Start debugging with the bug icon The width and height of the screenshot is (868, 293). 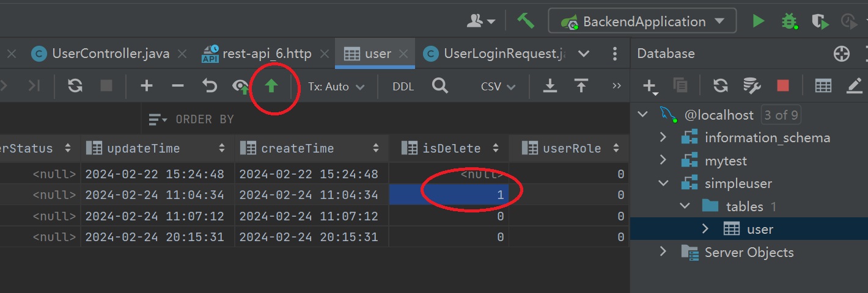coord(789,21)
